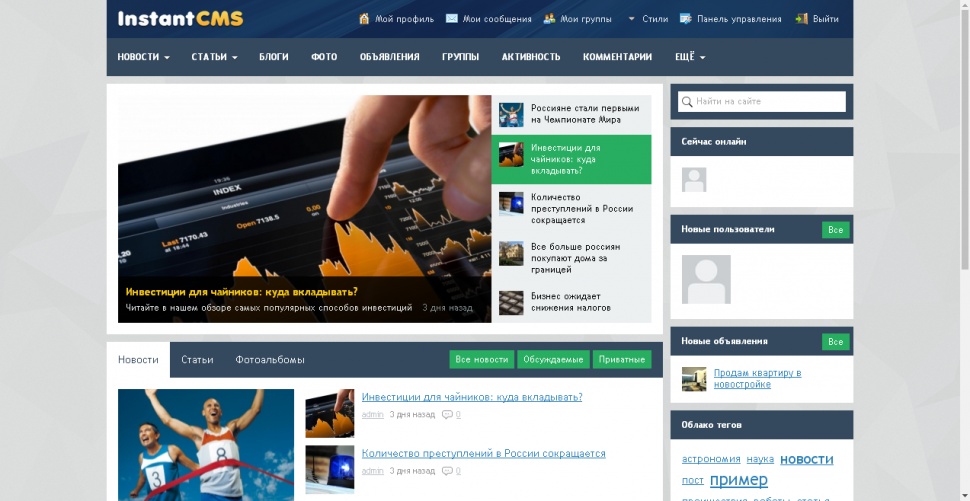Click the avatar in Сейчас онлайн
The image size is (970, 501).
pyautogui.click(x=694, y=180)
